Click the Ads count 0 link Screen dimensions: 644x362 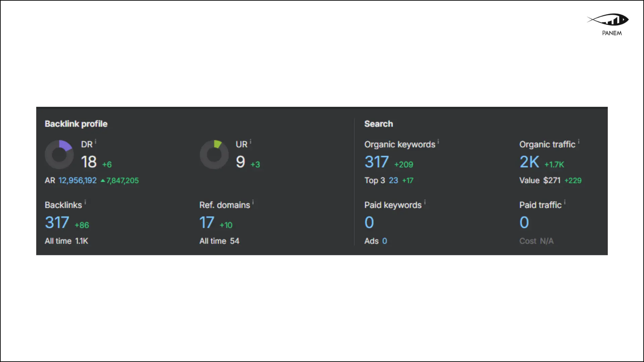click(384, 241)
